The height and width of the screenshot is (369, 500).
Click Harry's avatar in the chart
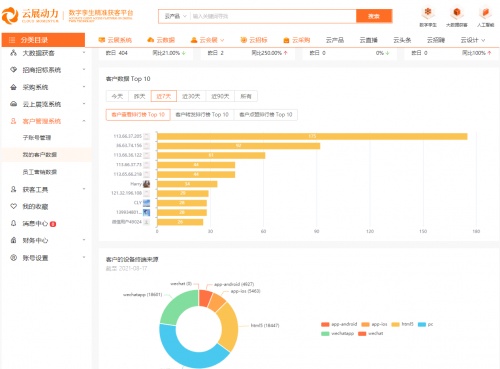(146, 184)
